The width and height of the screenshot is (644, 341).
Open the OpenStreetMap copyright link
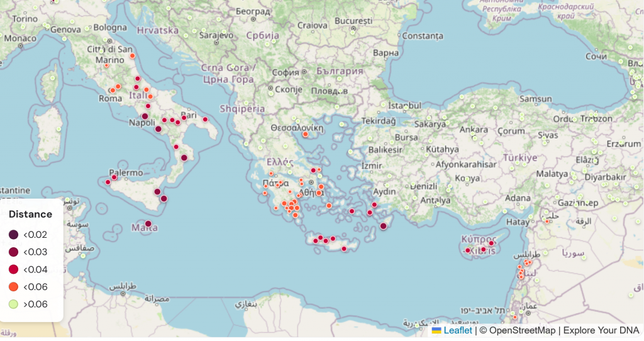coord(522,330)
